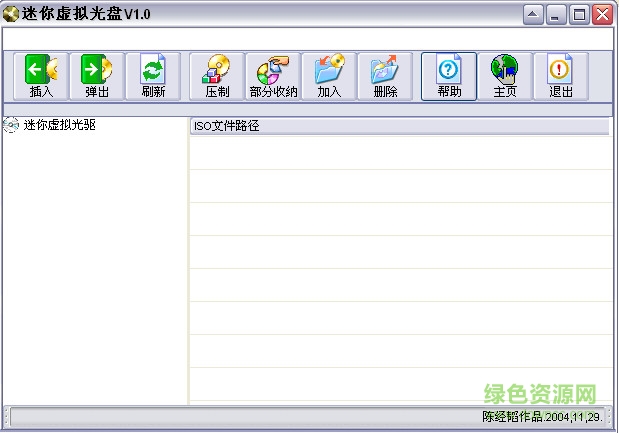
Task: Roll up window using title bar up-arrow button
Action: 534,14
